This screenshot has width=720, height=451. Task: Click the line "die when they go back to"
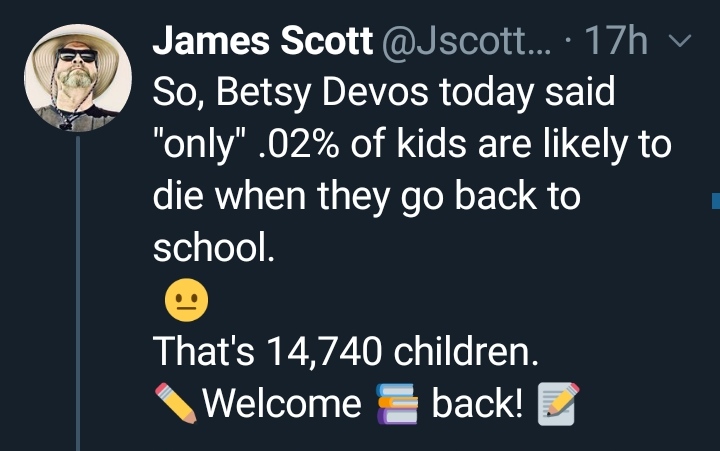click(x=366, y=197)
